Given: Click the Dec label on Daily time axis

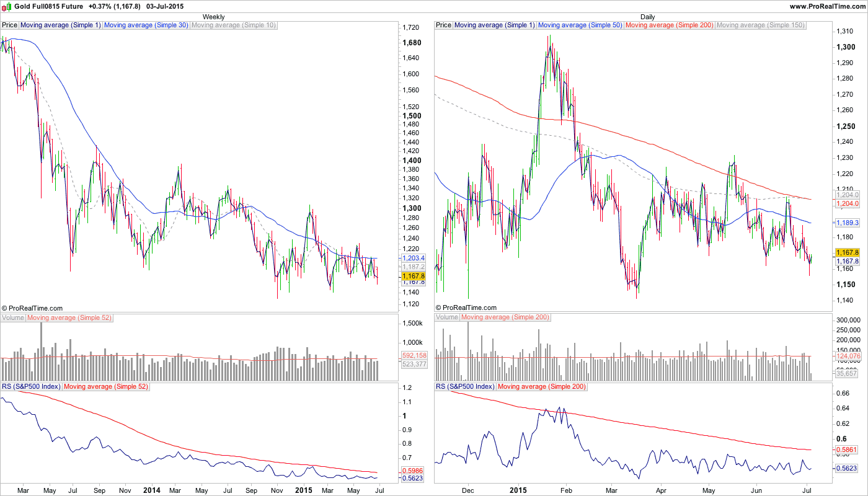Looking at the screenshot, I should point(468,490).
